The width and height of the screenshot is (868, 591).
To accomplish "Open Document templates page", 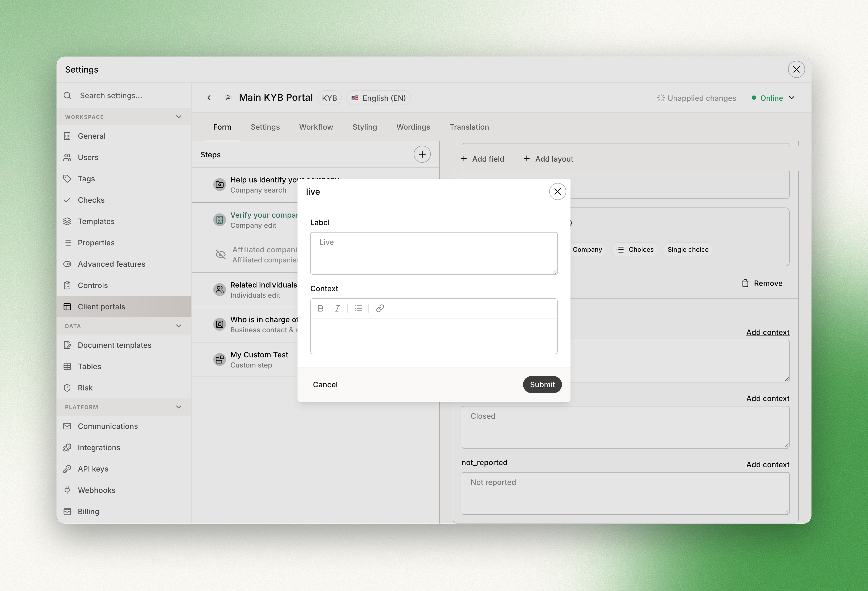I will (124, 345).
